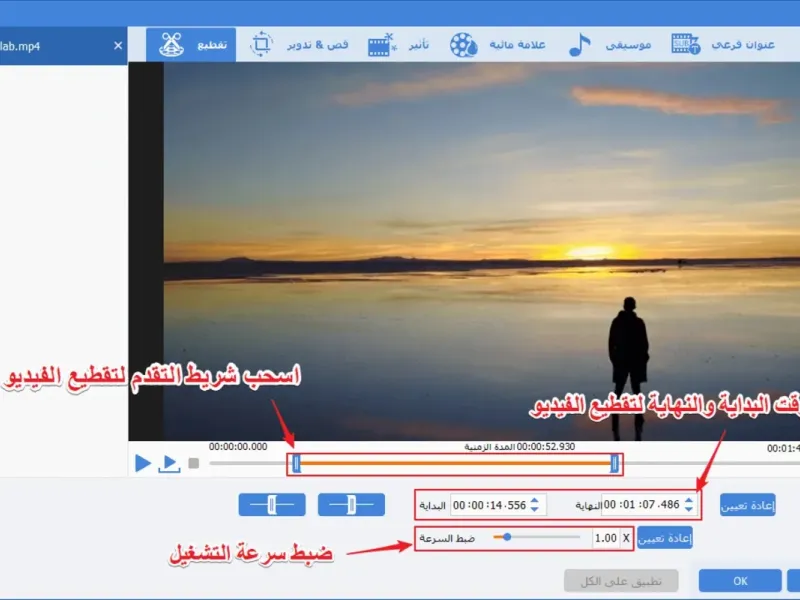The height and width of the screenshot is (600, 800).
Task: Switch to the علامة مائية watermark tab
Action: click(497, 45)
